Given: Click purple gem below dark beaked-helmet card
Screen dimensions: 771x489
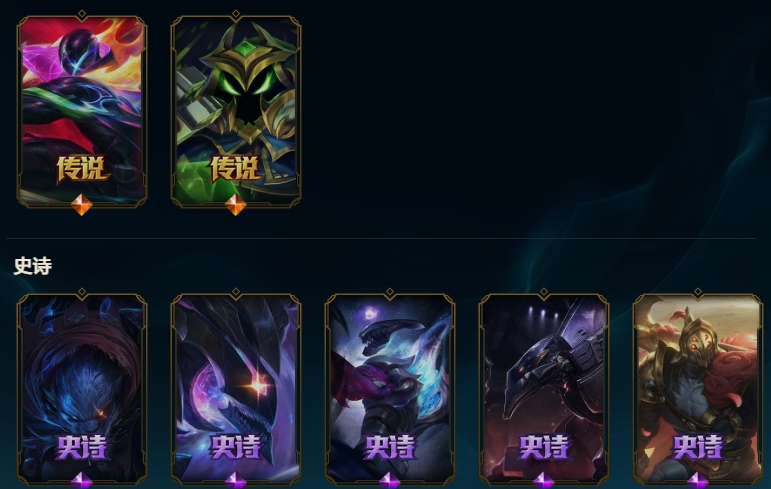Looking at the screenshot, I should pyautogui.click(x=543, y=481).
